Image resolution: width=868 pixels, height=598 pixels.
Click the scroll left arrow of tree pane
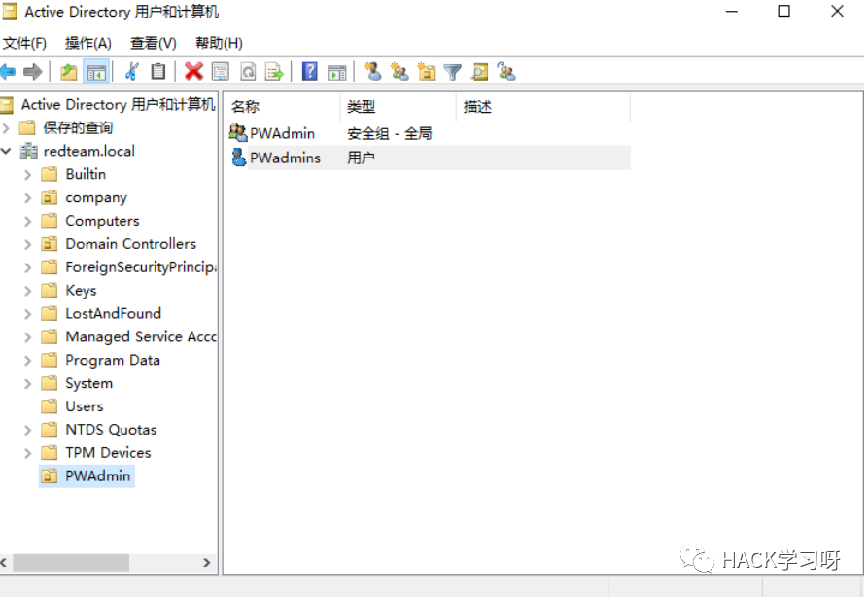5,563
